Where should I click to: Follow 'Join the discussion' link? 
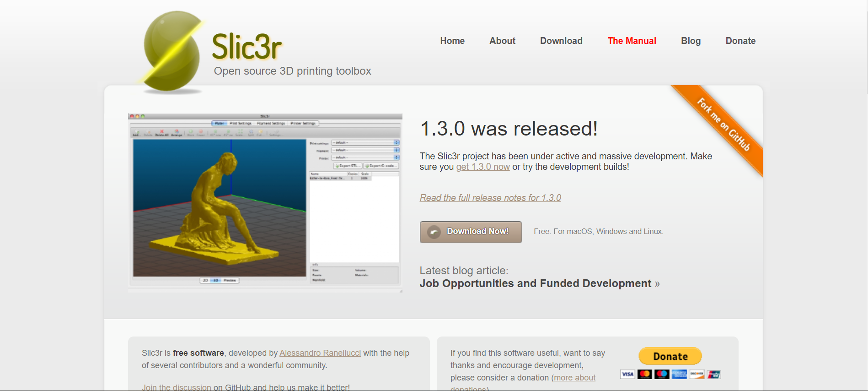point(177,387)
